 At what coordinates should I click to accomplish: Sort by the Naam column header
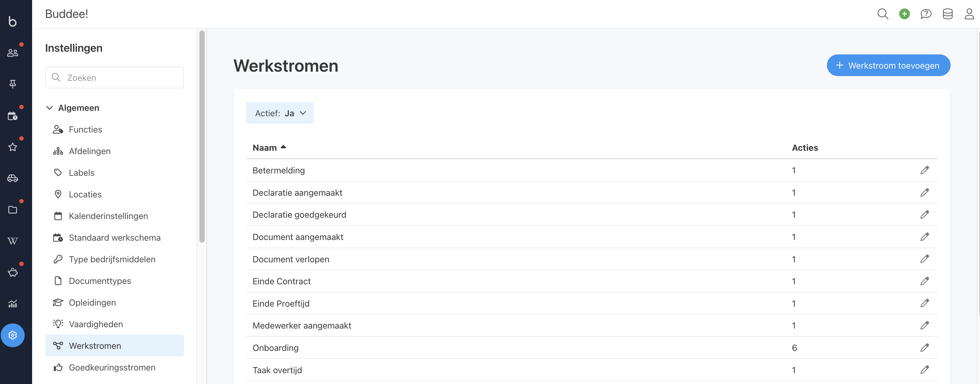pyautogui.click(x=269, y=148)
